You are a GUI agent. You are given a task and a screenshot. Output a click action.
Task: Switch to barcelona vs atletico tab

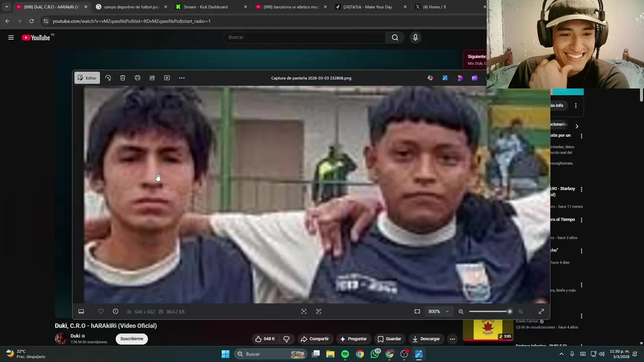click(292, 7)
